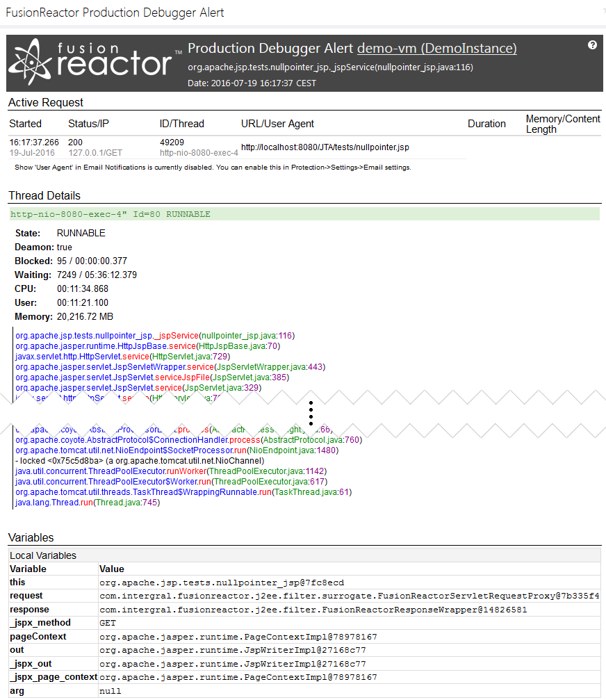606x700 pixels.
Task: Click the Variable column header
Action: pyautogui.click(x=28, y=569)
